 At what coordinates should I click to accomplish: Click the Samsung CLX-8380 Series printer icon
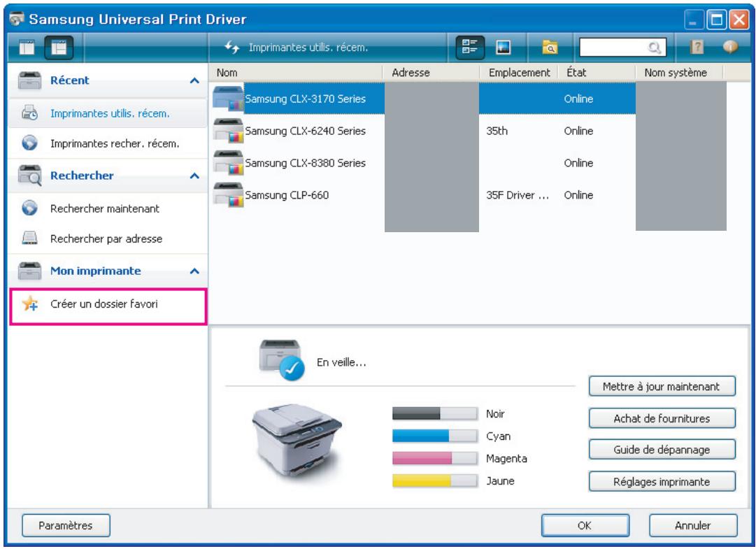point(228,163)
